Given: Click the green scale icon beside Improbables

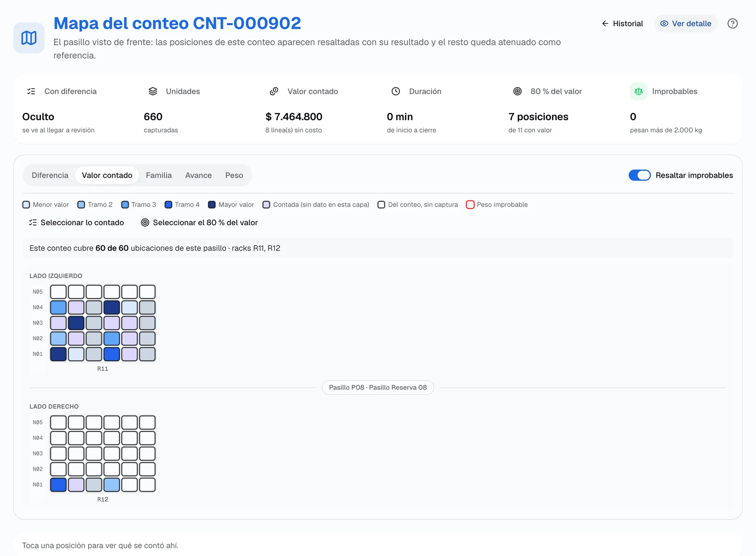Looking at the screenshot, I should point(639,91).
